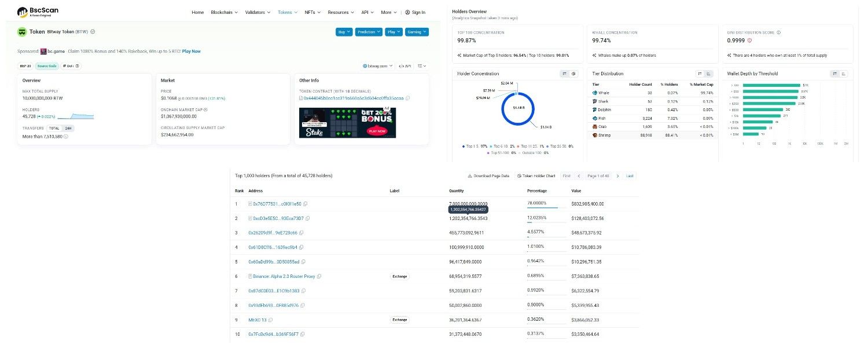Copy the MEXC 13 address
Viewport: 868px width, 348px height.
click(270, 320)
